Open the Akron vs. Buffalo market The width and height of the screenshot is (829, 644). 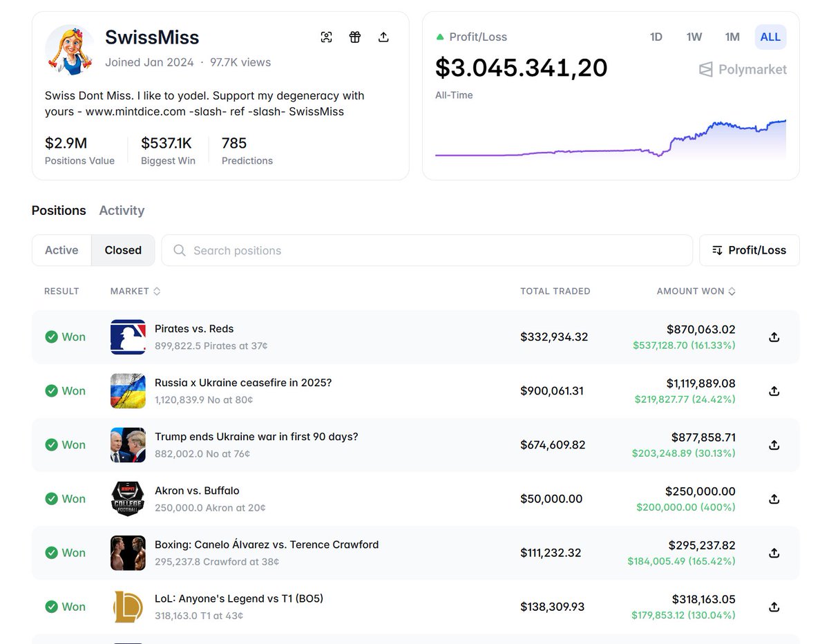tap(197, 490)
